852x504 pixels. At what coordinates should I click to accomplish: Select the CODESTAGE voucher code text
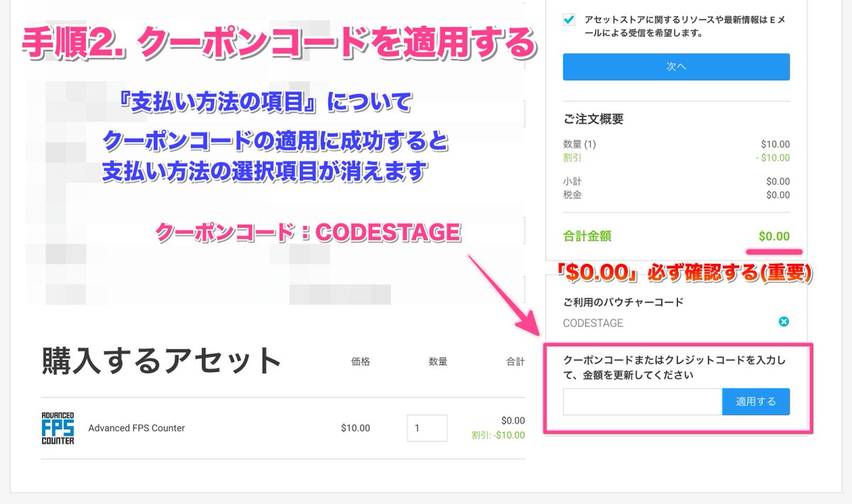tap(594, 322)
